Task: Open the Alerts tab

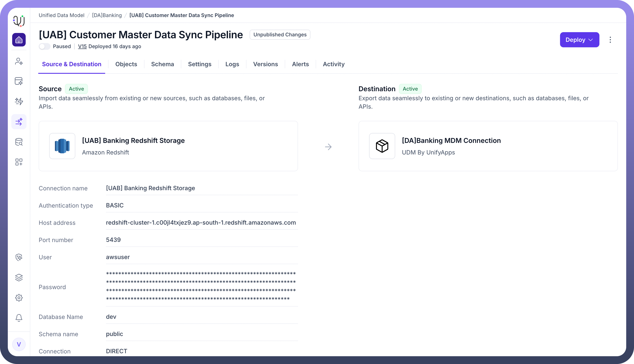Action: tap(300, 64)
